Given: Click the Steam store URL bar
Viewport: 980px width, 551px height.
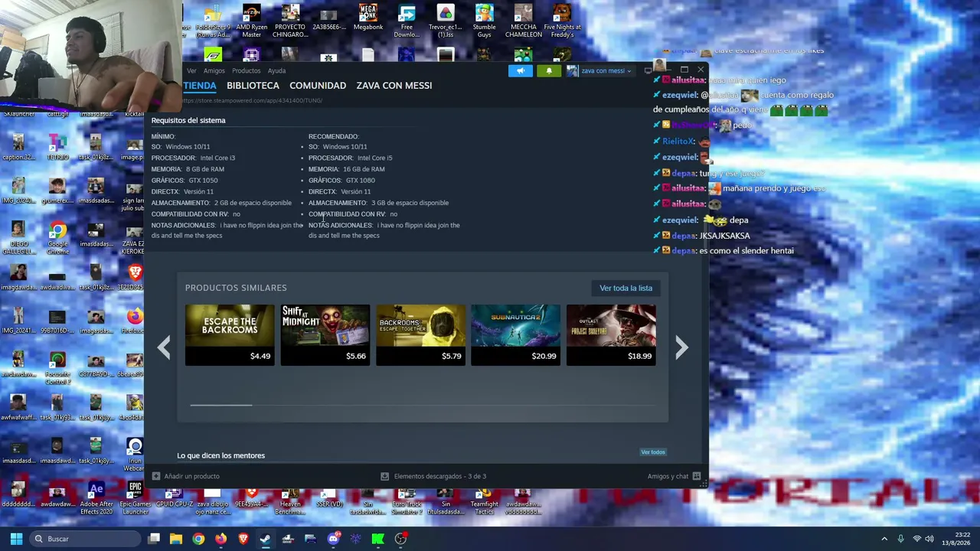Looking at the screenshot, I should [x=253, y=100].
